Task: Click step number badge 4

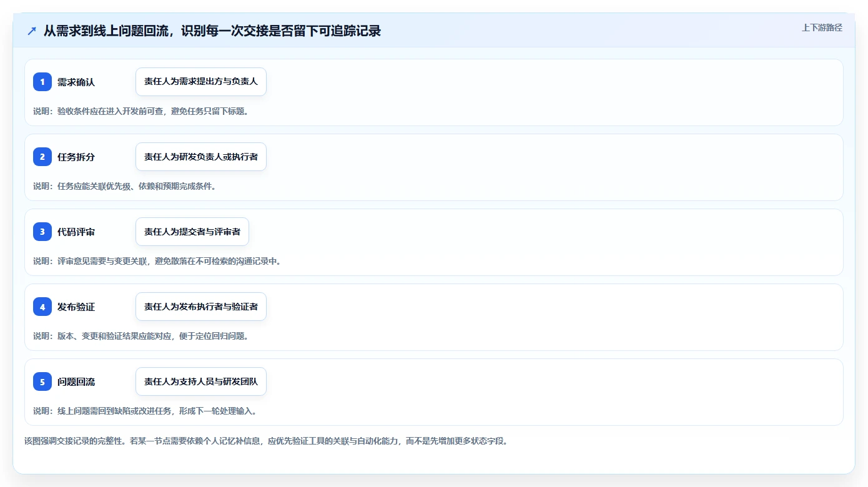Action: pos(42,307)
